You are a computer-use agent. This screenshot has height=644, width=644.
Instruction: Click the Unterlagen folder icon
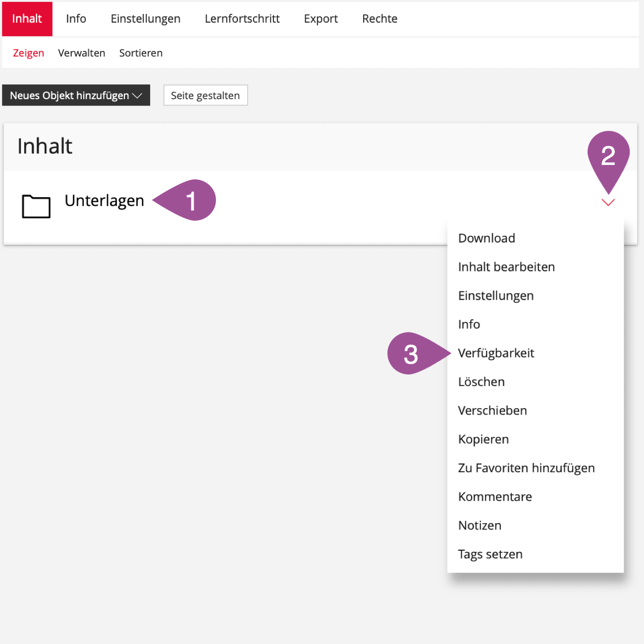(36, 206)
